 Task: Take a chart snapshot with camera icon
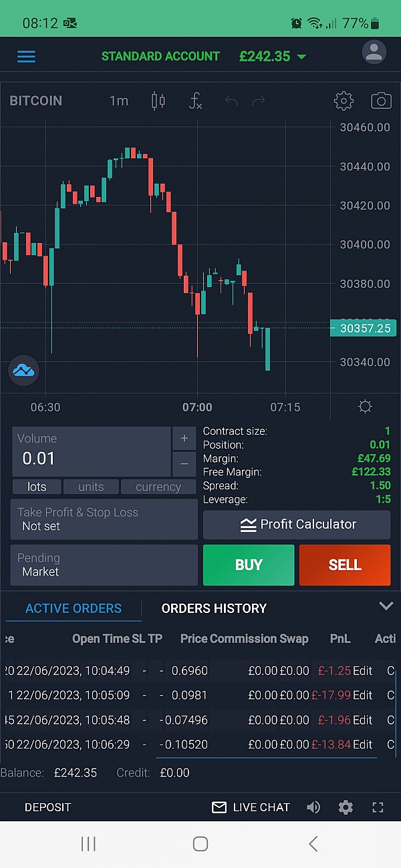tap(381, 101)
